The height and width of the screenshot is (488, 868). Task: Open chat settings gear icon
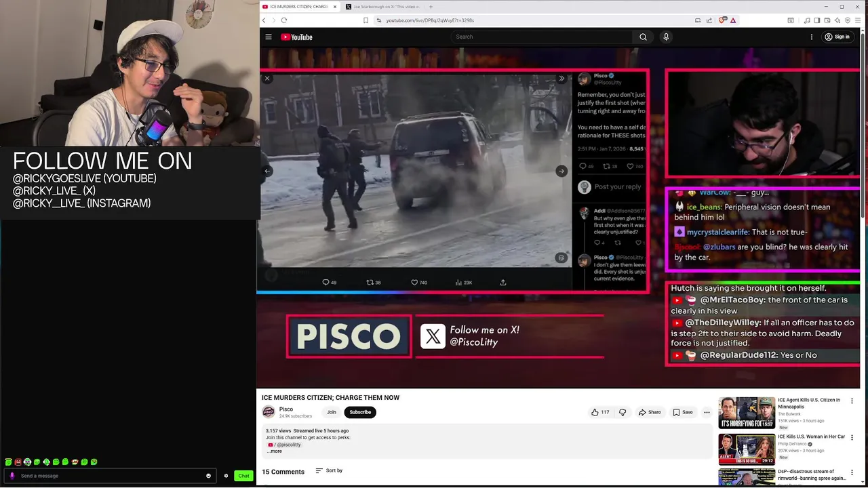tap(226, 476)
